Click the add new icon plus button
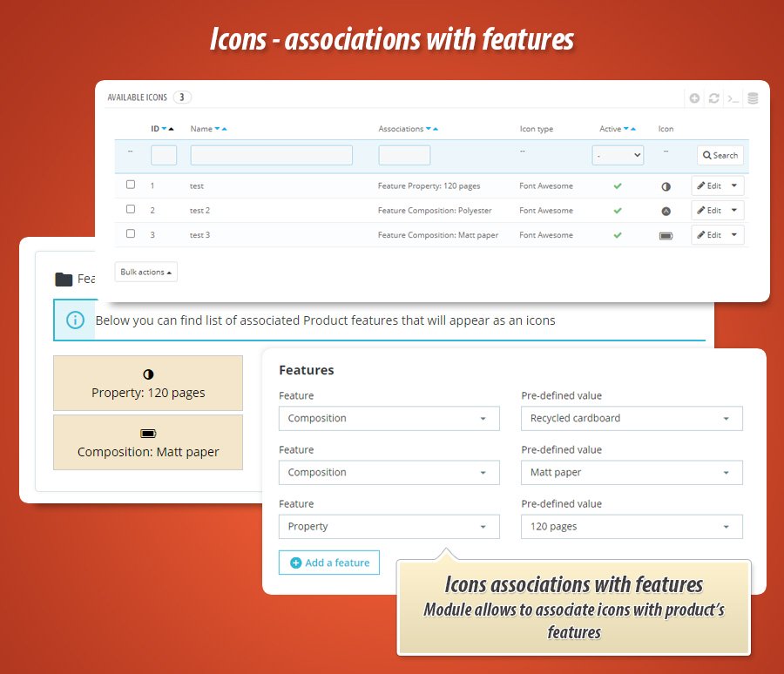784x674 pixels. pyautogui.click(x=694, y=98)
